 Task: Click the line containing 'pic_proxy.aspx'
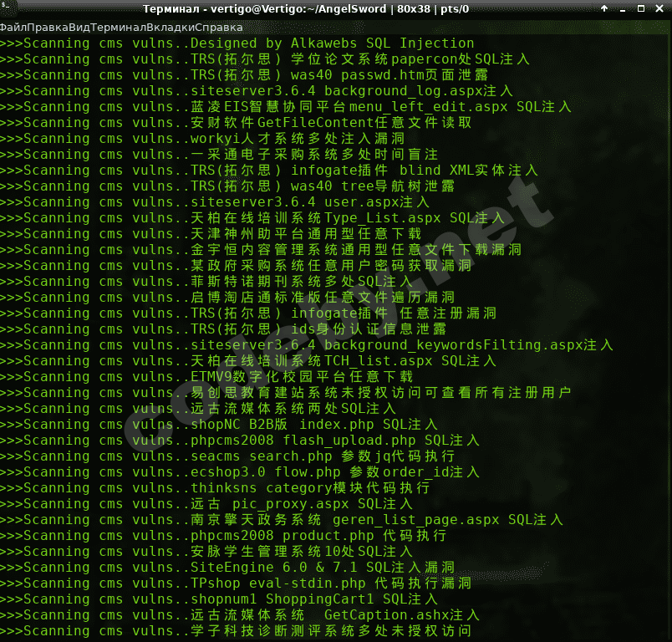pos(206,503)
